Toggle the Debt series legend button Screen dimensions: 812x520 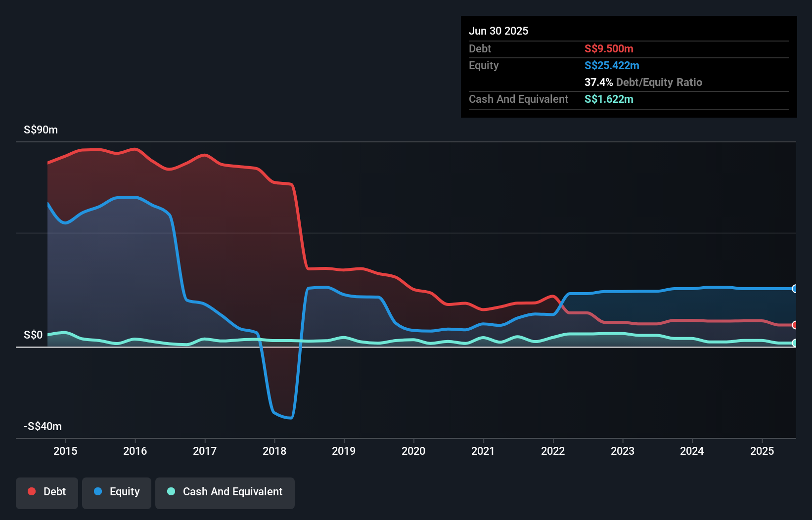pos(47,493)
